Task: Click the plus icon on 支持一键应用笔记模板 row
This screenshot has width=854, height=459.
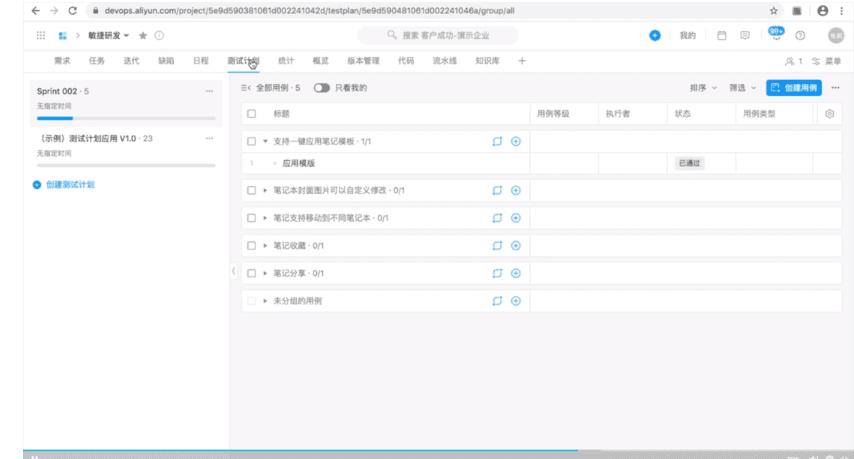Action: (x=516, y=142)
